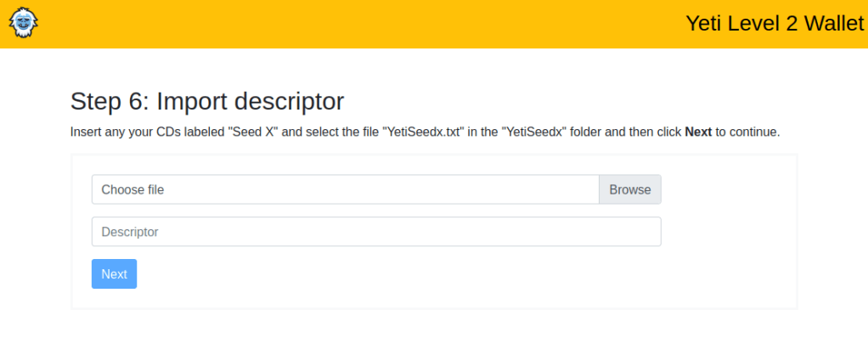Click "to continue." at the instruction's end
The width and height of the screenshot is (868, 349).
pos(747,132)
